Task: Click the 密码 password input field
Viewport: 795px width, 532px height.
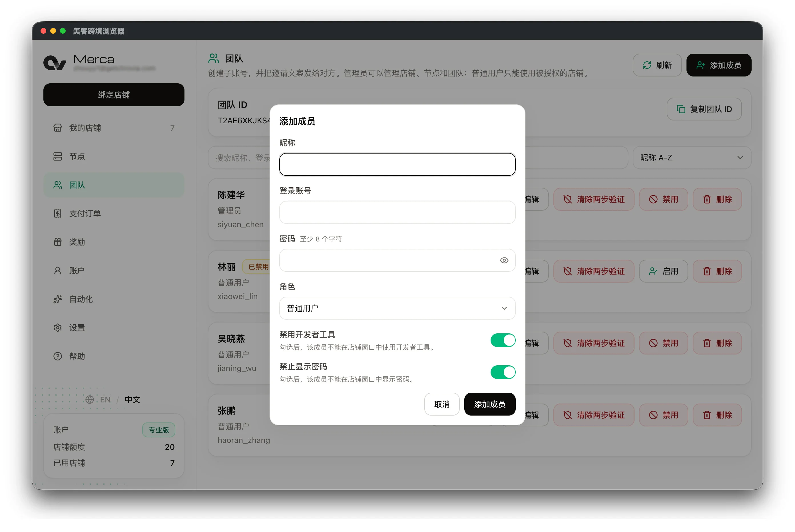Action: pyautogui.click(x=397, y=260)
